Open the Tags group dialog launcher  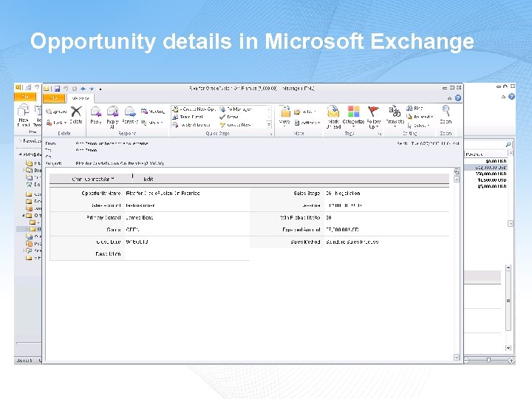click(380, 134)
